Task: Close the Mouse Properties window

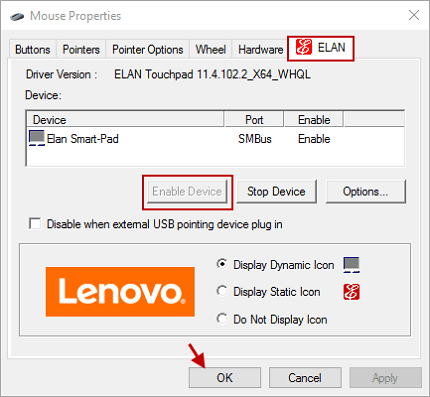Action: point(414,15)
